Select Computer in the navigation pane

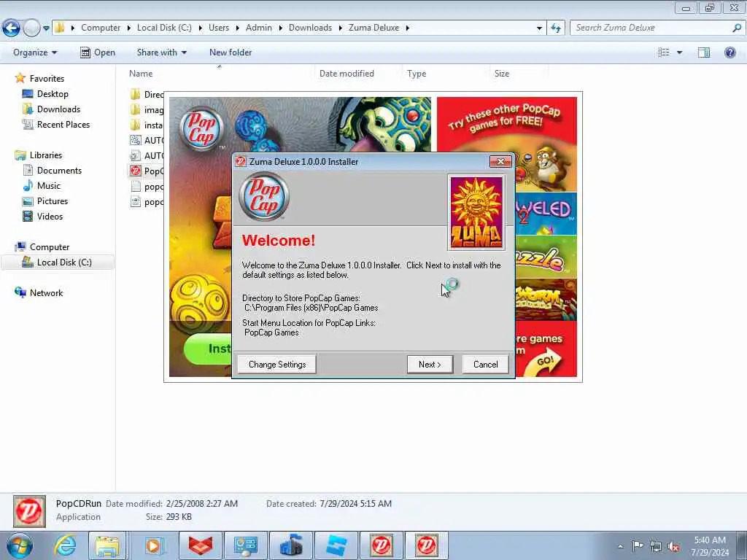click(x=50, y=246)
